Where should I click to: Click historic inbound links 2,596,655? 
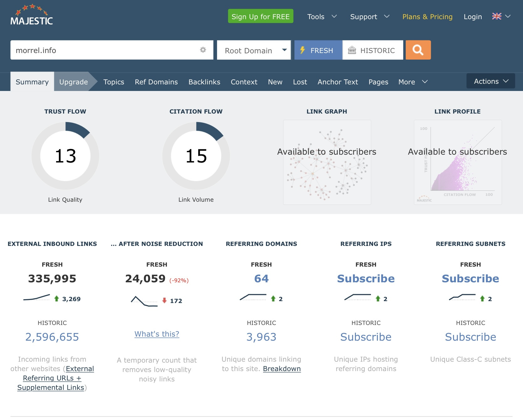click(x=52, y=337)
